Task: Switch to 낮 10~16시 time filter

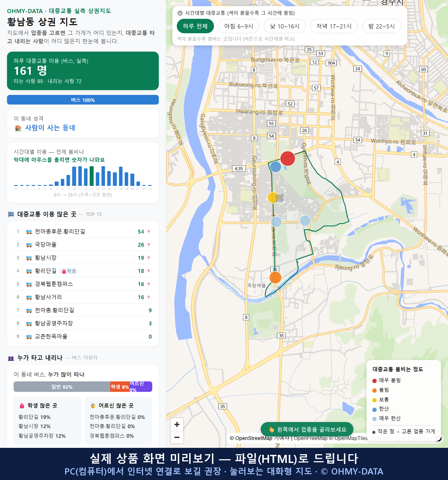Action: pyautogui.click(x=285, y=26)
